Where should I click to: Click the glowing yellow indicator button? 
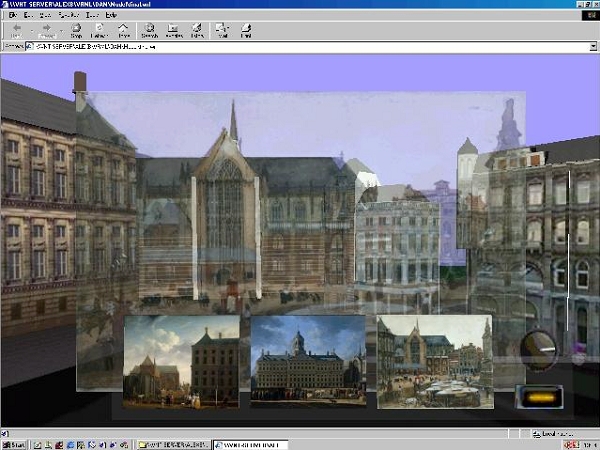pos(540,397)
